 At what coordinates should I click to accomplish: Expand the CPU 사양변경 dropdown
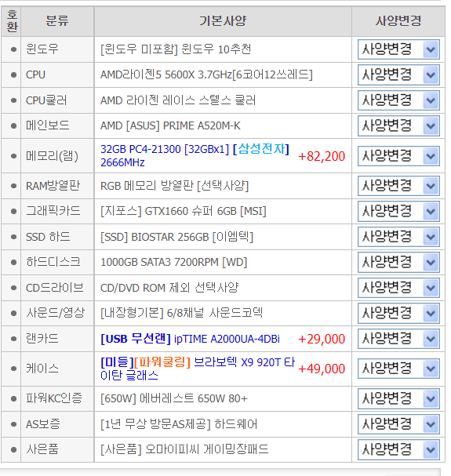[x=398, y=74]
